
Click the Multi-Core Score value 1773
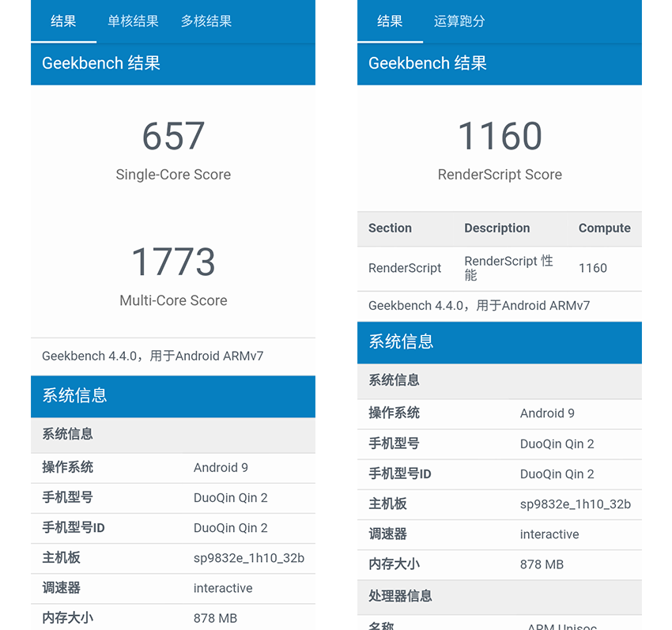pyautogui.click(x=173, y=263)
